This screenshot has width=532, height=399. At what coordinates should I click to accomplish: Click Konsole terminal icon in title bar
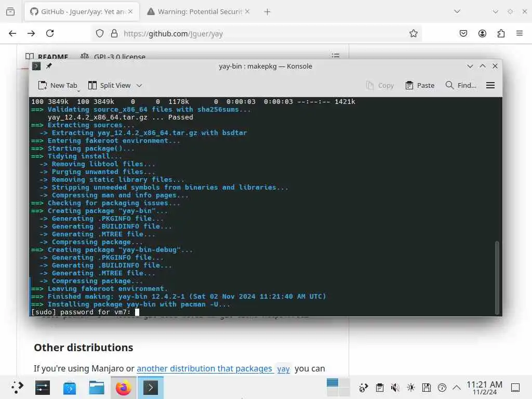(x=36, y=66)
